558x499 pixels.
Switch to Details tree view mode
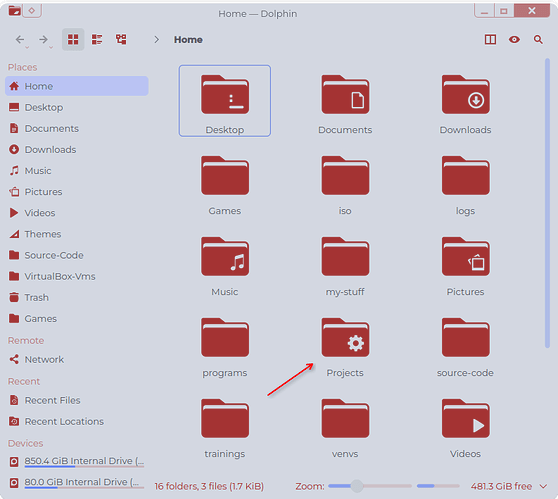click(121, 39)
